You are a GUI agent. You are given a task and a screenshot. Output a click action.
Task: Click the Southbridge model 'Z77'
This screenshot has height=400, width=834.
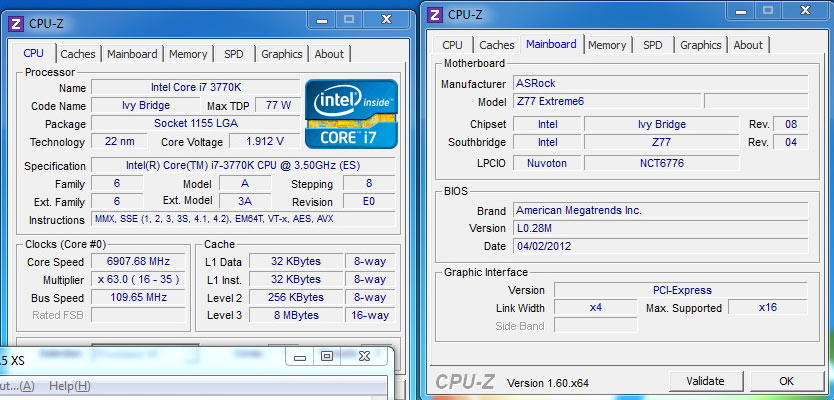[x=662, y=142]
